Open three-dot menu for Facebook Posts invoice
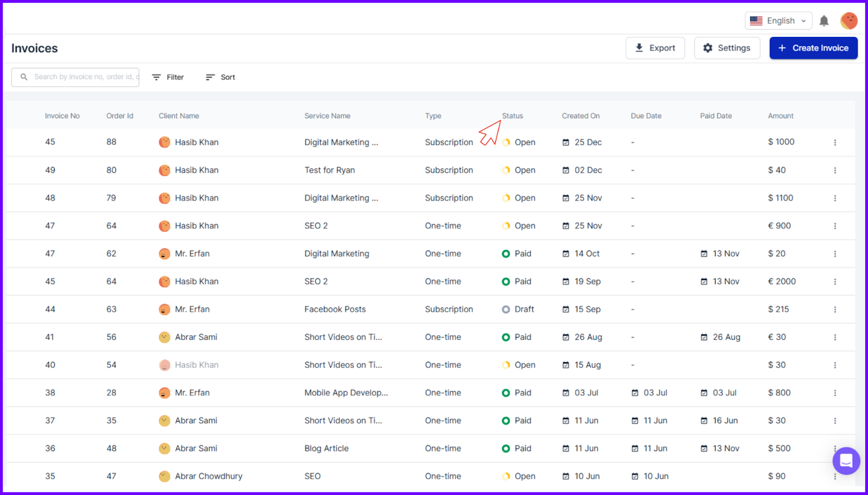Viewport: 868px width, 495px height. pos(835,310)
